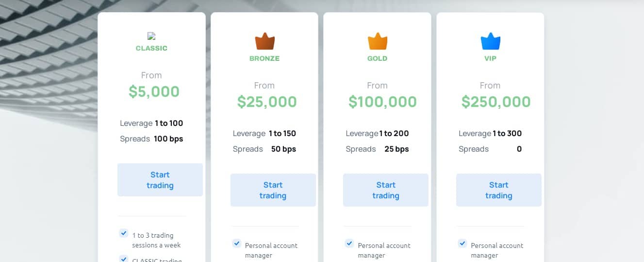Viewport: 644px width, 262px height.
Task: Click the Bronze crown icon
Action: click(x=264, y=41)
